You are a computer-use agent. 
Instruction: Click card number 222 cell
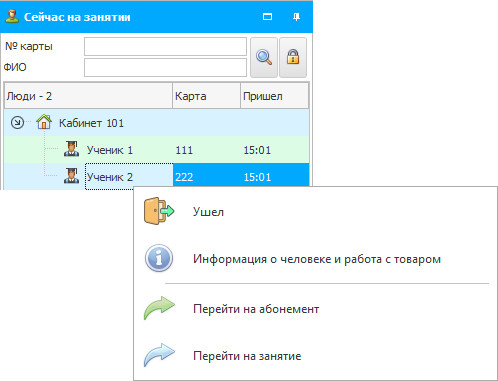(x=184, y=177)
